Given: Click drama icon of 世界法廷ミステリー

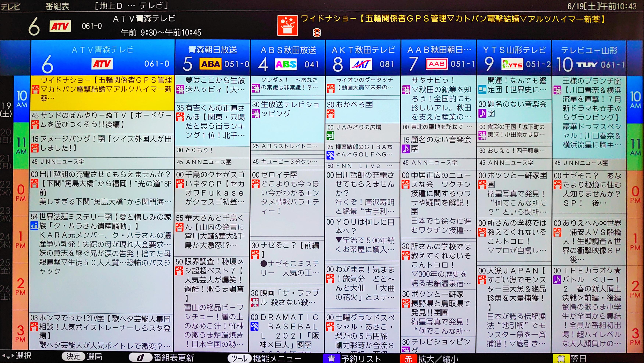Looking at the screenshot, I should (34, 226).
